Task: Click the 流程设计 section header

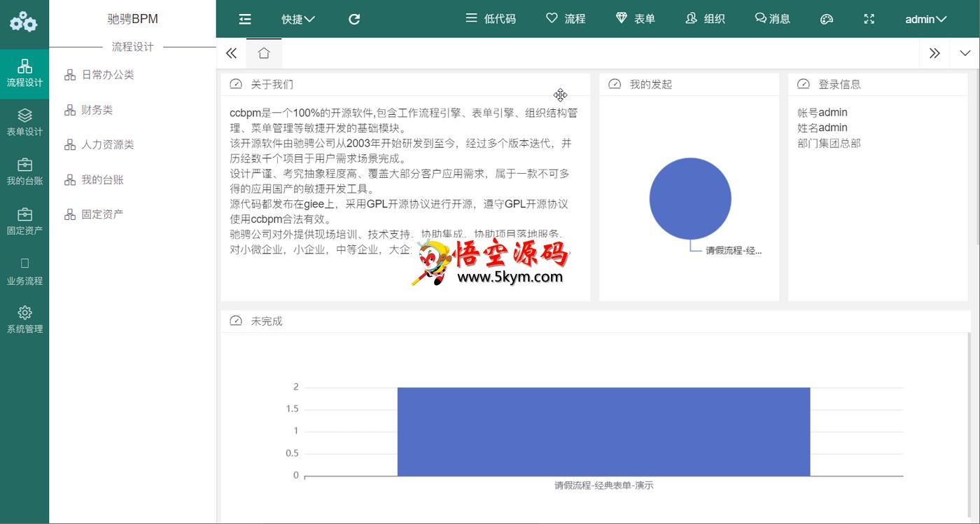Action: point(132,47)
